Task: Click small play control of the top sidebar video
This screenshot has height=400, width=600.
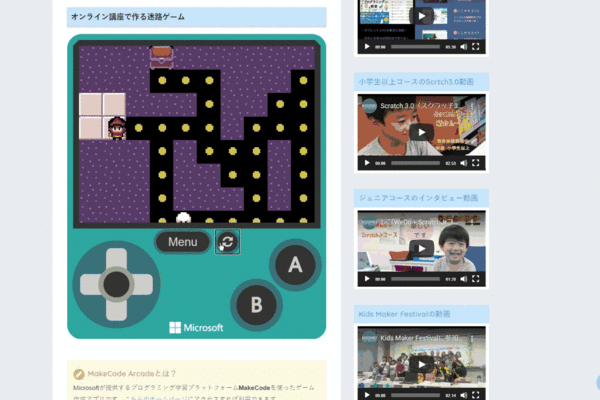Action: 367,47
